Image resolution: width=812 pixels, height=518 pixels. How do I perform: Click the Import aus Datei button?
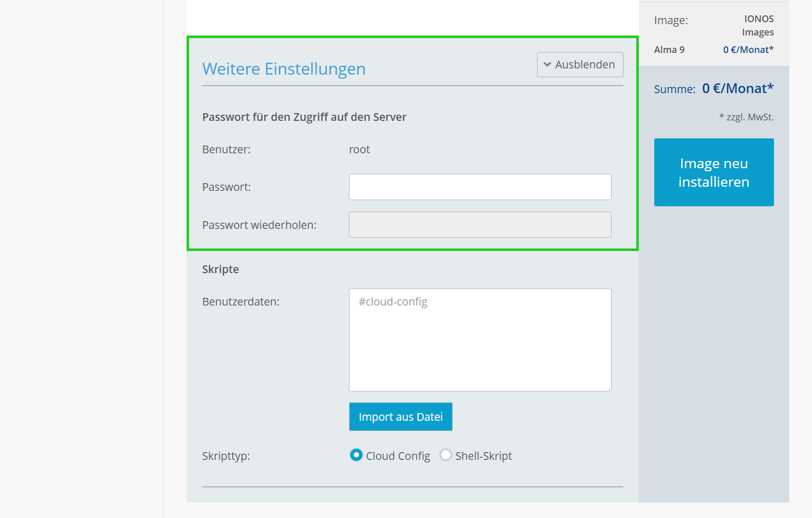coord(401,417)
